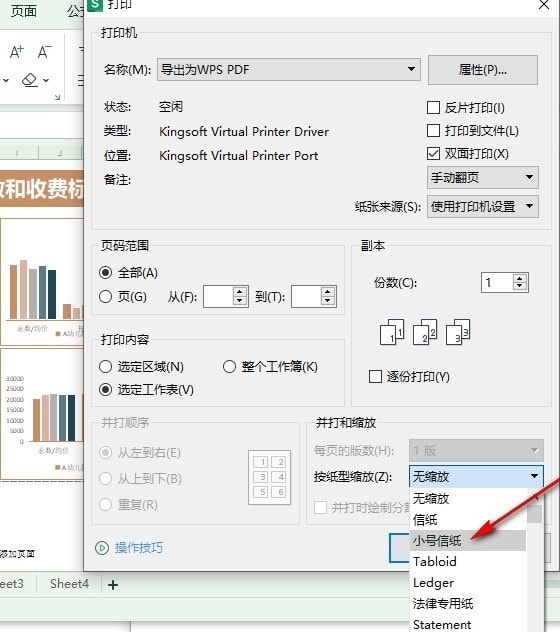Add a new sheet with plus icon
The image size is (560, 632).
pos(113,585)
